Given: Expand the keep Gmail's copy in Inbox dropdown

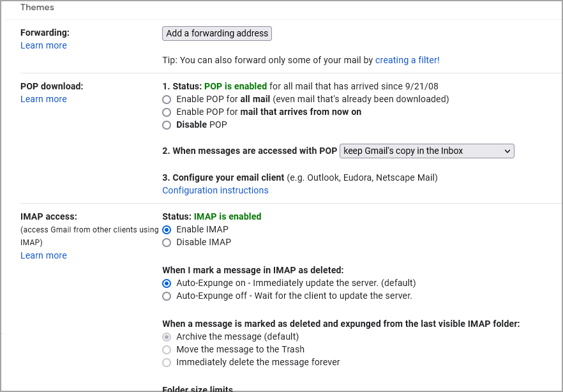Looking at the screenshot, I should (x=427, y=151).
